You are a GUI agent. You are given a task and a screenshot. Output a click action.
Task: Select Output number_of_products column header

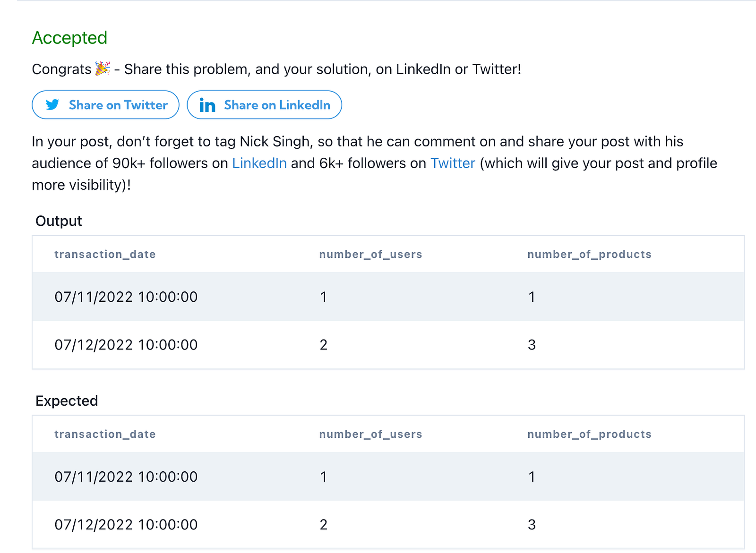[589, 254]
